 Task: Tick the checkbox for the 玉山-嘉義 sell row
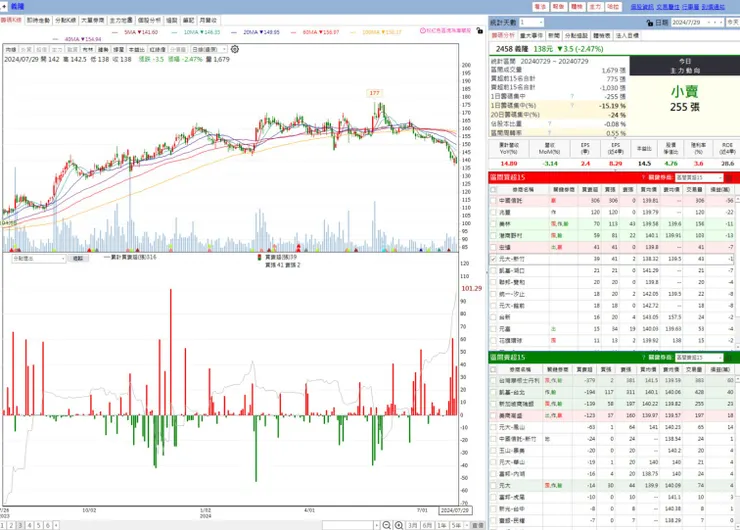tap(494, 451)
